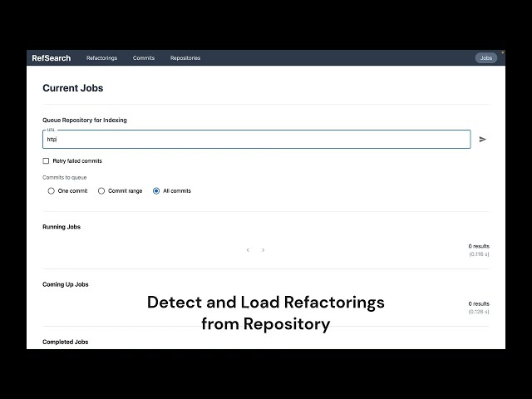Click the Retry failed commits label text
This screenshot has width=532, height=399.
tap(77, 160)
